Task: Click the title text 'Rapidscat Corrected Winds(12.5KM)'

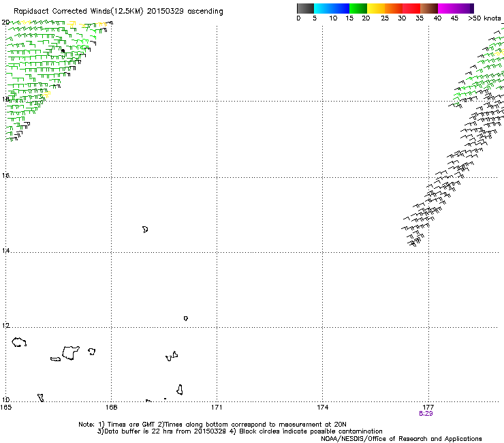Action: coord(78,11)
